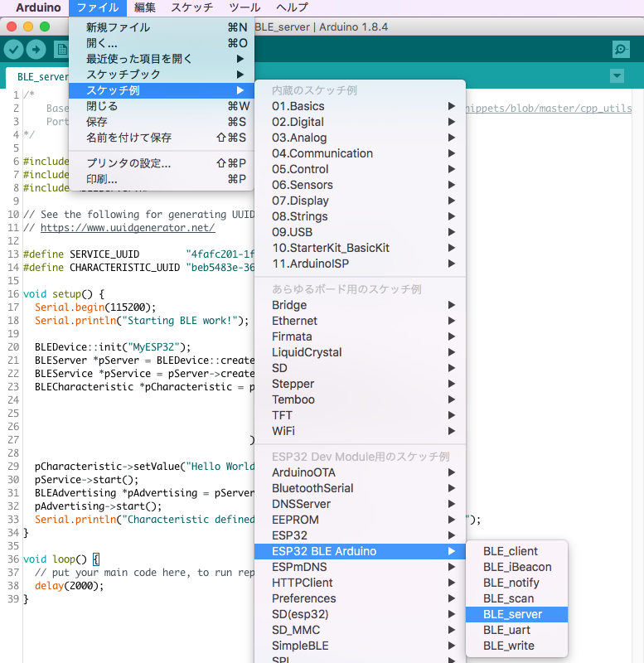Open the 08.Strings examples entry

point(361,216)
